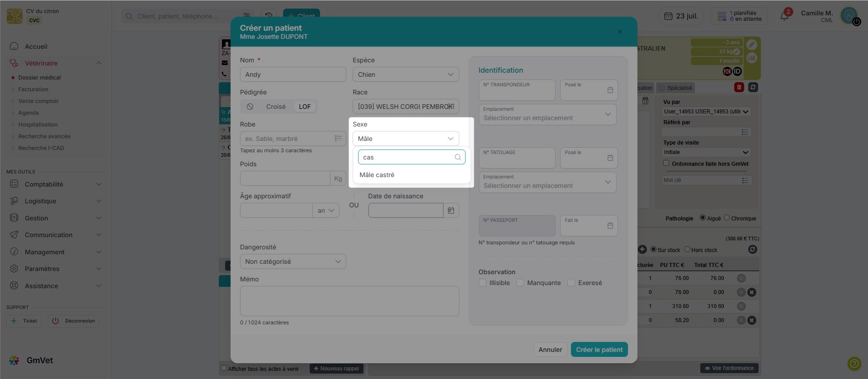Toggle the LOF pedigree option

click(x=305, y=107)
